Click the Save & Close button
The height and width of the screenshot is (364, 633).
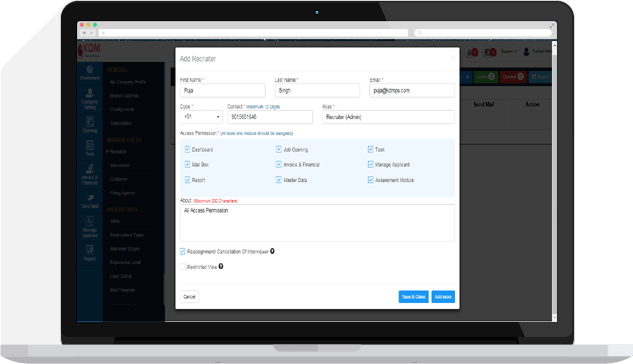coord(413,297)
